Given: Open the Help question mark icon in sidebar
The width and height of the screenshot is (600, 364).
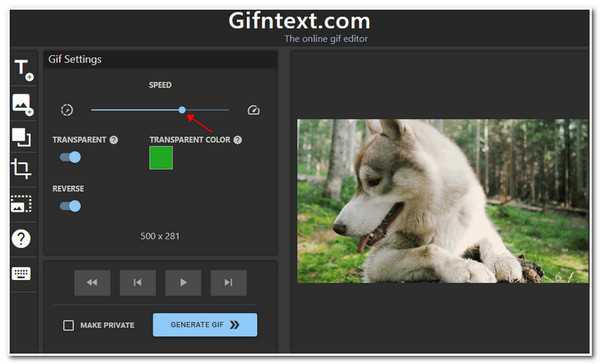Looking at the screenshot, I should (x=21, y=238).
